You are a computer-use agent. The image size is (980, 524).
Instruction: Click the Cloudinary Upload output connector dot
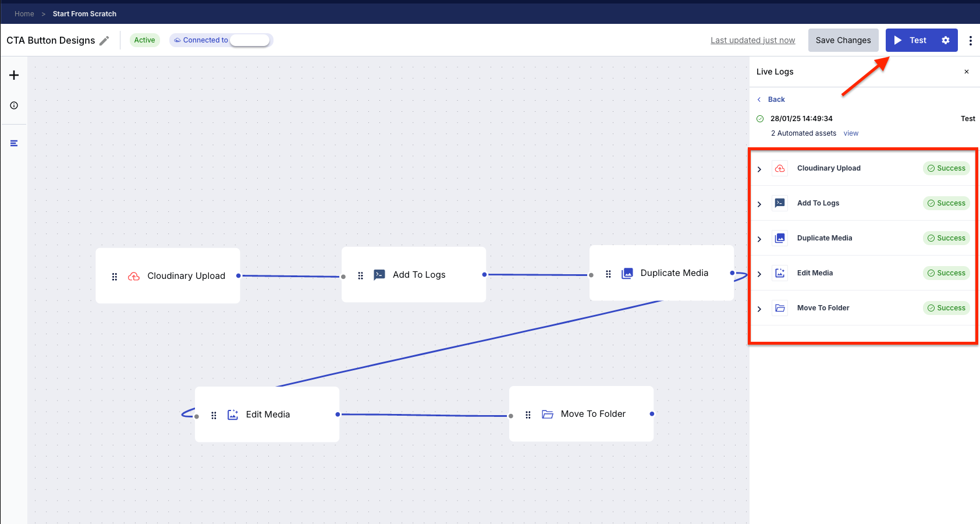[239, 275]
